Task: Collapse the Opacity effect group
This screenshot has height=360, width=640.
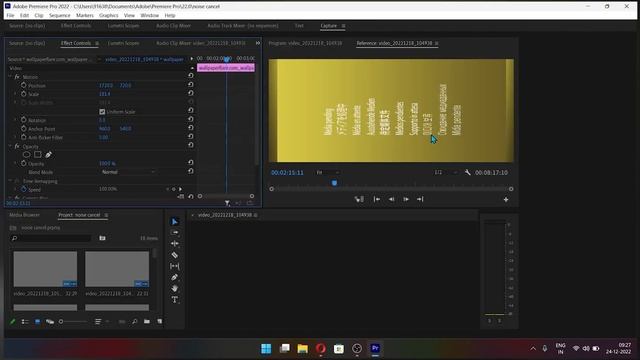Action: point(10,146)
